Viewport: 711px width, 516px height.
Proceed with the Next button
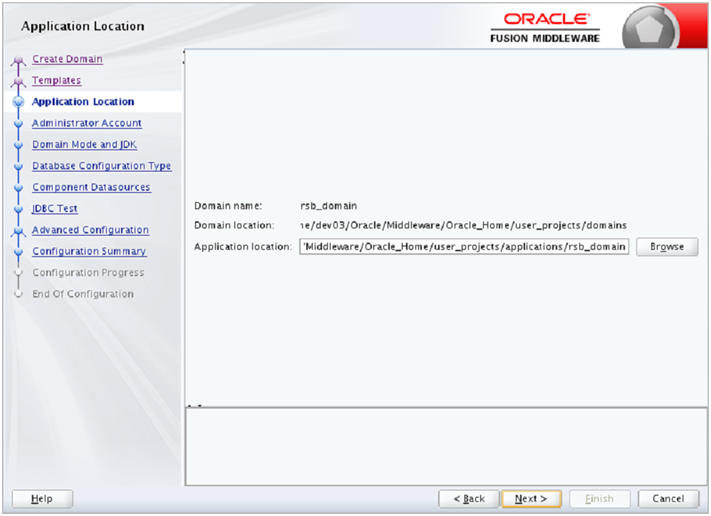531,499
